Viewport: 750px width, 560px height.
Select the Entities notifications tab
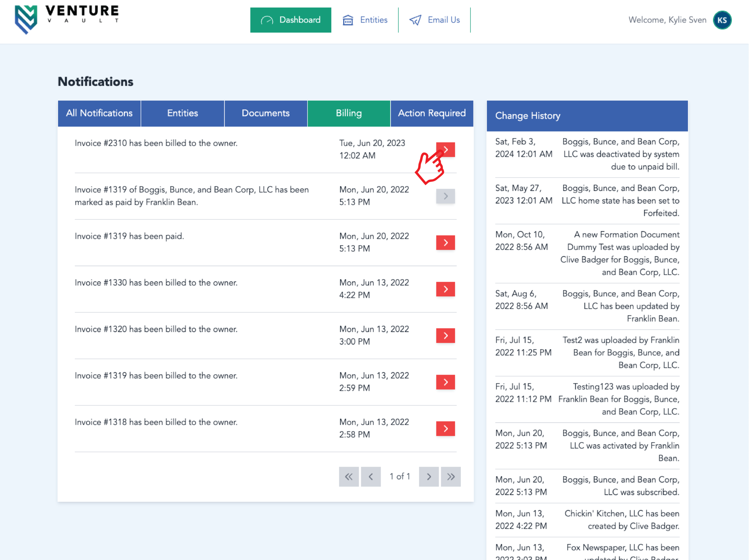click(x=182, y=113)
